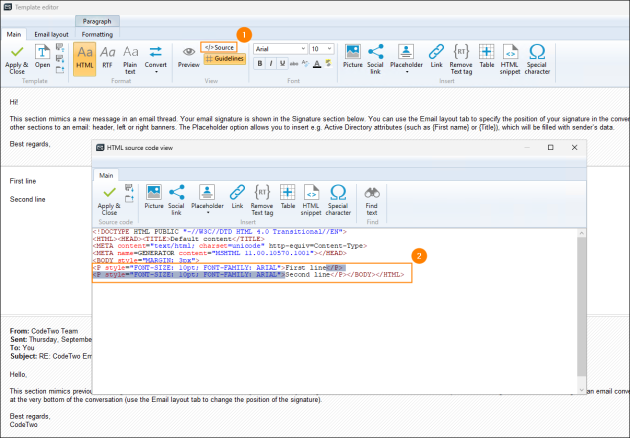Click the BODY style MARGIN line
Screen dimensions: 630x438
coord(146,260)
